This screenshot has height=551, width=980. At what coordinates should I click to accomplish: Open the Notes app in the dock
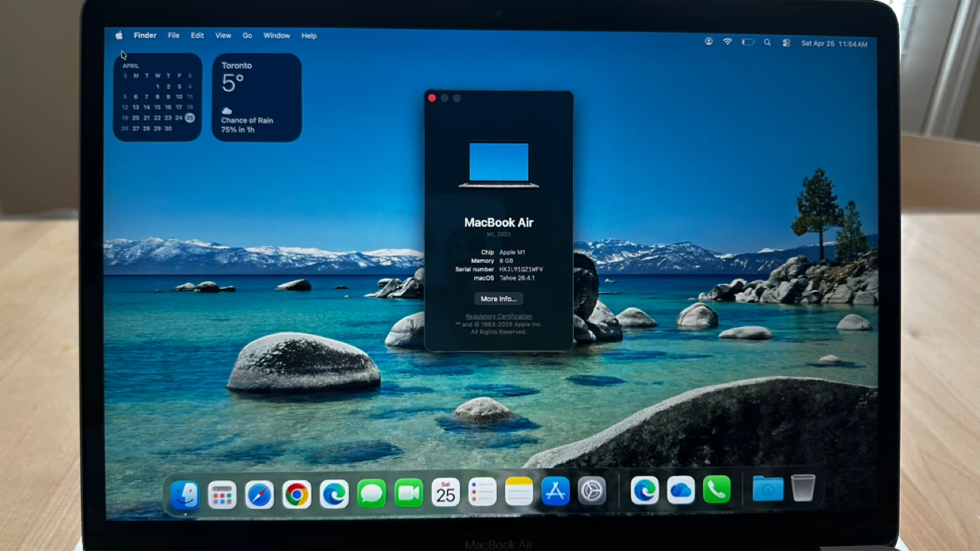[x=519, y=491]
